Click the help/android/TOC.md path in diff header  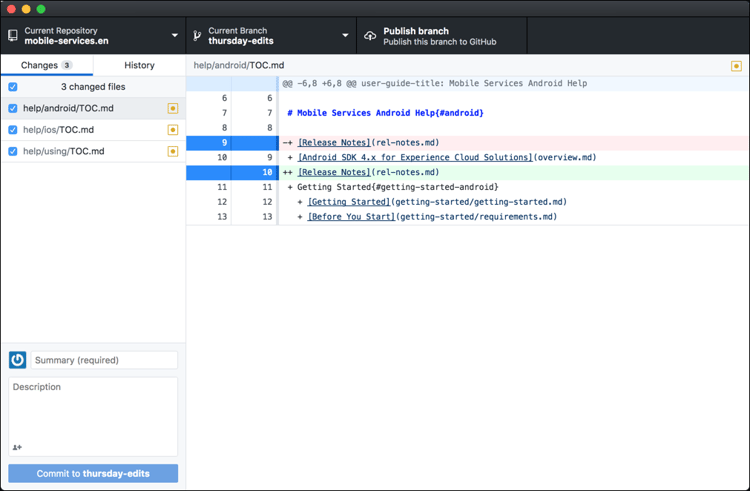[239, 65]
